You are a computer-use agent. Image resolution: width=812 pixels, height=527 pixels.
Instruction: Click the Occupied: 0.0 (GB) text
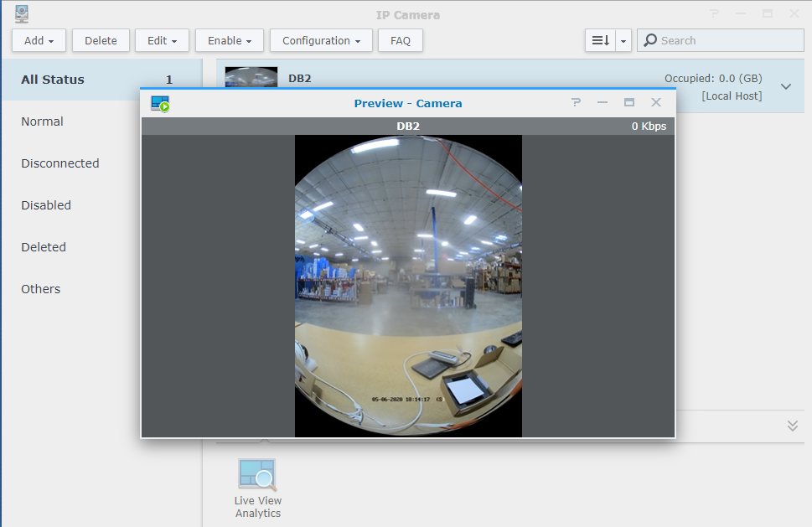pos(713,78)
